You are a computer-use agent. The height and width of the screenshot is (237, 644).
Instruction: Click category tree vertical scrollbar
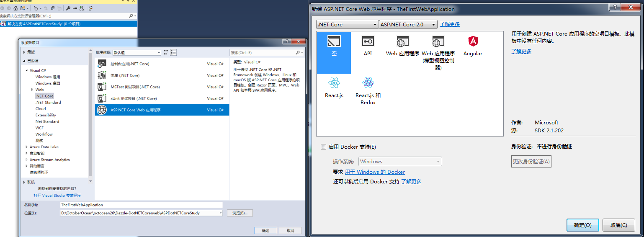pyautogui.click(x=90, y=115)
